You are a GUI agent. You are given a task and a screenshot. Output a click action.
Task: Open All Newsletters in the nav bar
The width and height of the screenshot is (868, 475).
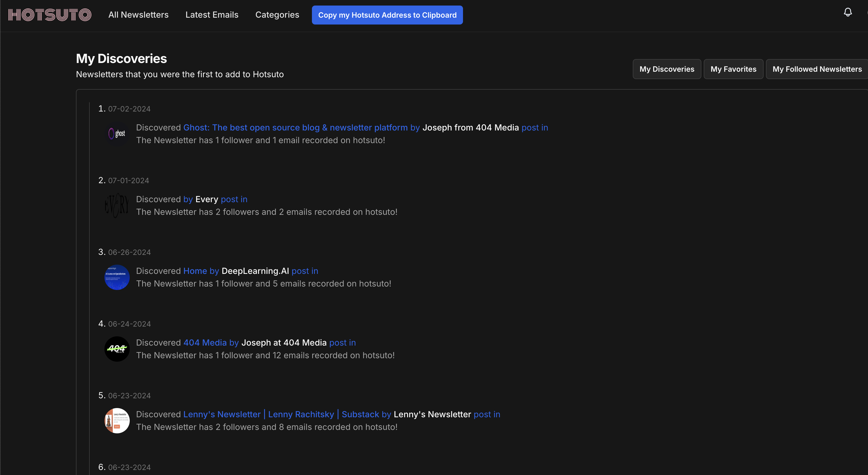tap(138, 15)
